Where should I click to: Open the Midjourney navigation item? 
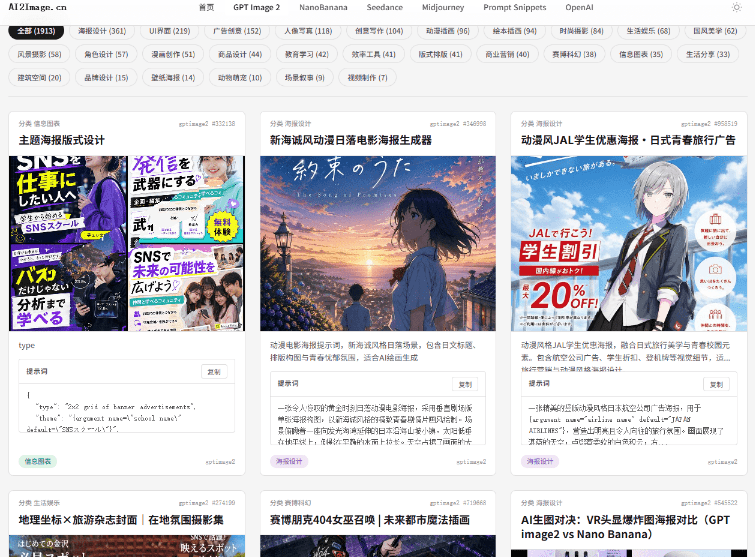point(443,7)
